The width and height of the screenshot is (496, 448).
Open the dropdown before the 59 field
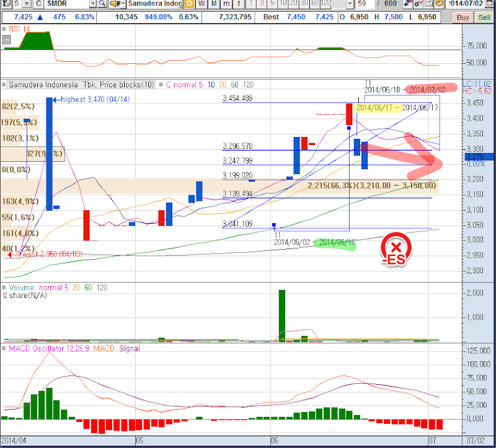[x=350, y=4]
